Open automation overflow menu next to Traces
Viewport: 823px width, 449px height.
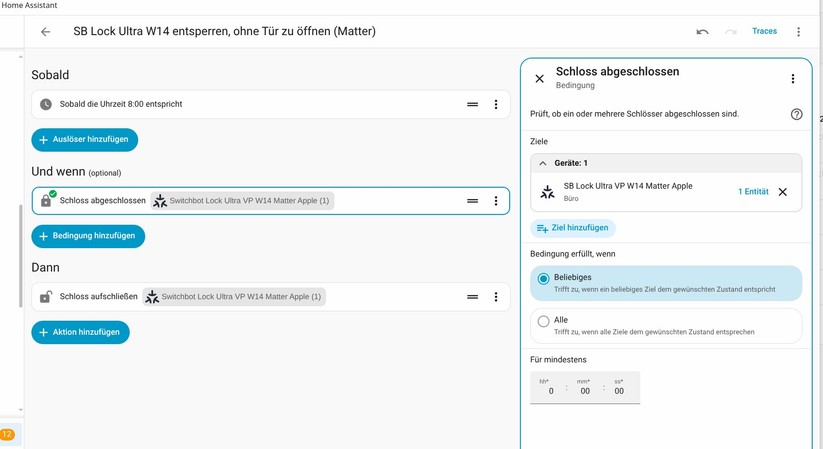click(x=798, y=32)
